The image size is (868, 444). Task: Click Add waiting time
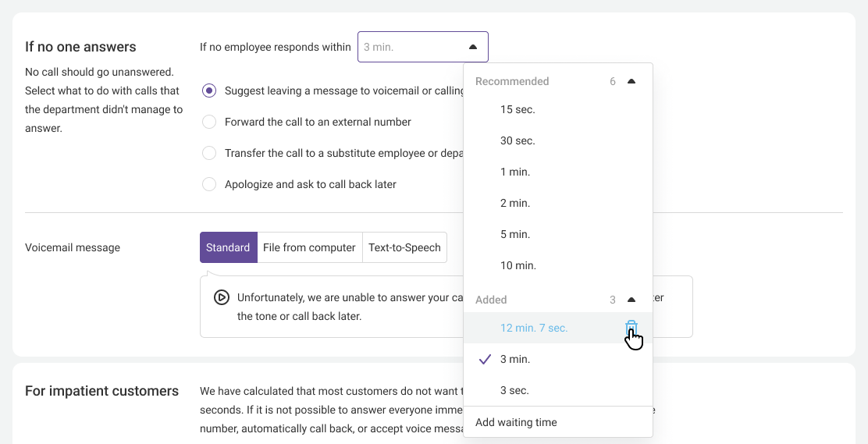pyautogui.click(x=516, y=422)
